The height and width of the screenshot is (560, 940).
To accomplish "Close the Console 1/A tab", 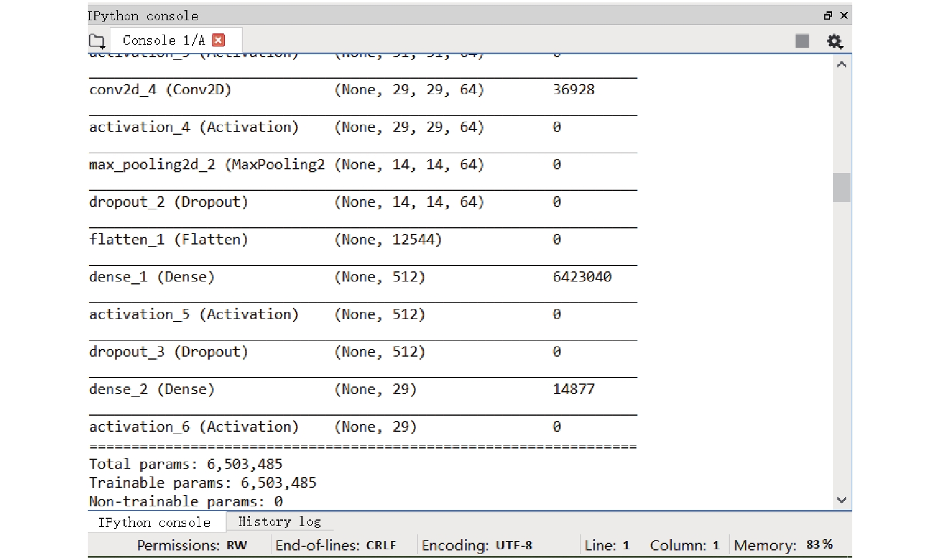I will click(x=219, y=40).
